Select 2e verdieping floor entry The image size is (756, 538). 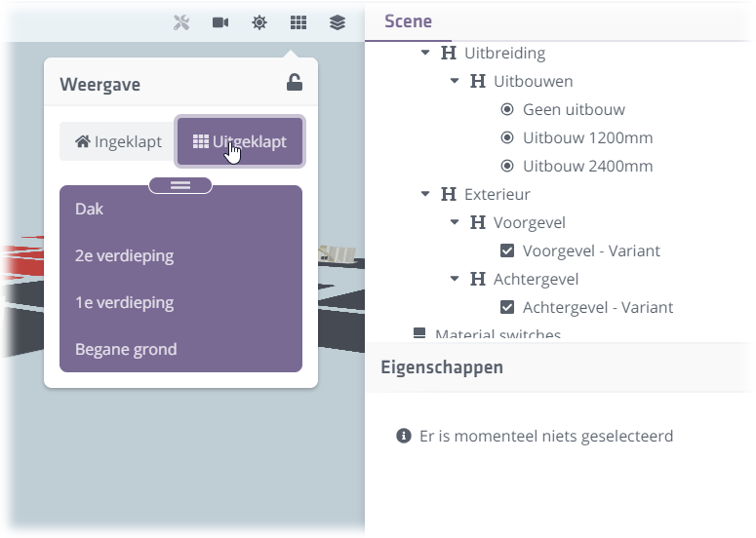click(x=124, y=256)
